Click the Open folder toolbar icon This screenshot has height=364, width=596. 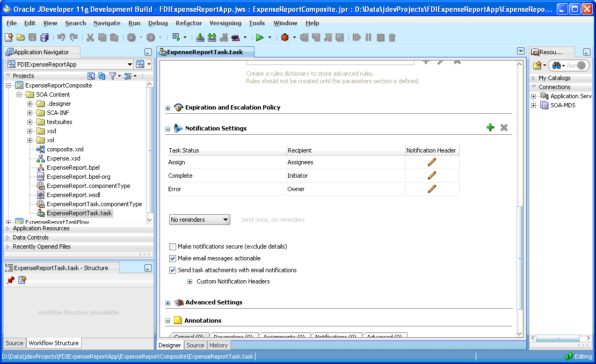pyautogui.click(x=20, y=37)
